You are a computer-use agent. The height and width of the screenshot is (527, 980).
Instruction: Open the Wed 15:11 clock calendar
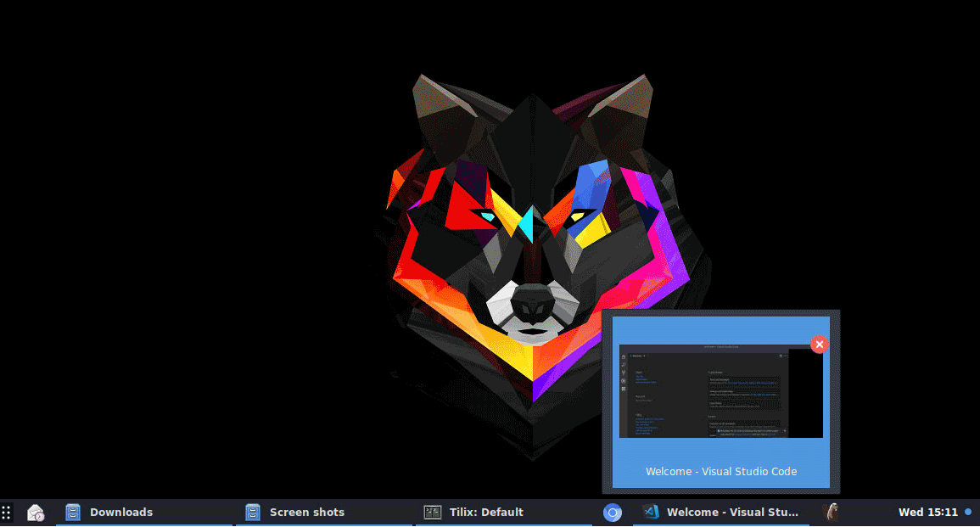click(x=927, y=513)
